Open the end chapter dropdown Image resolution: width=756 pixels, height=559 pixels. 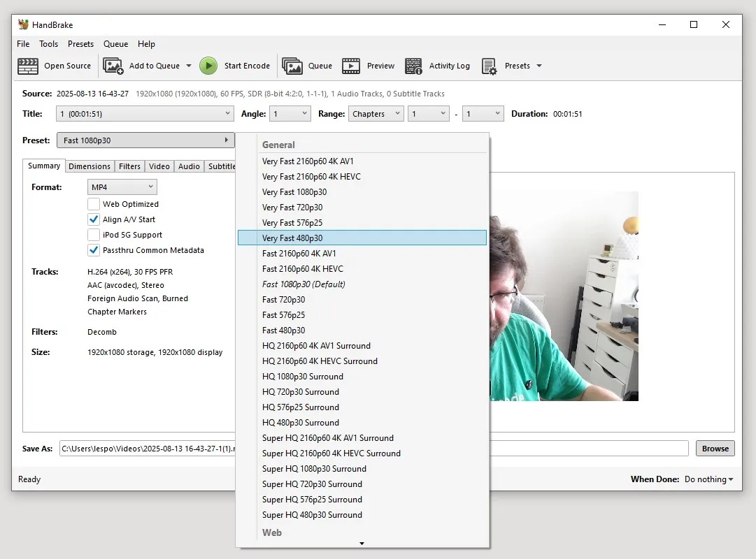point(483,114)
